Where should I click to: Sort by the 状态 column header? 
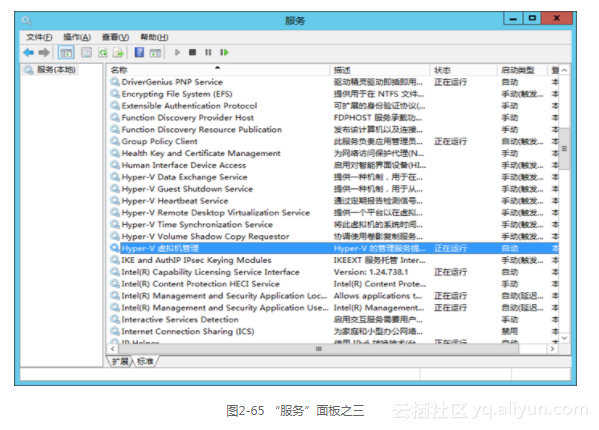click(x=464, y=70)
